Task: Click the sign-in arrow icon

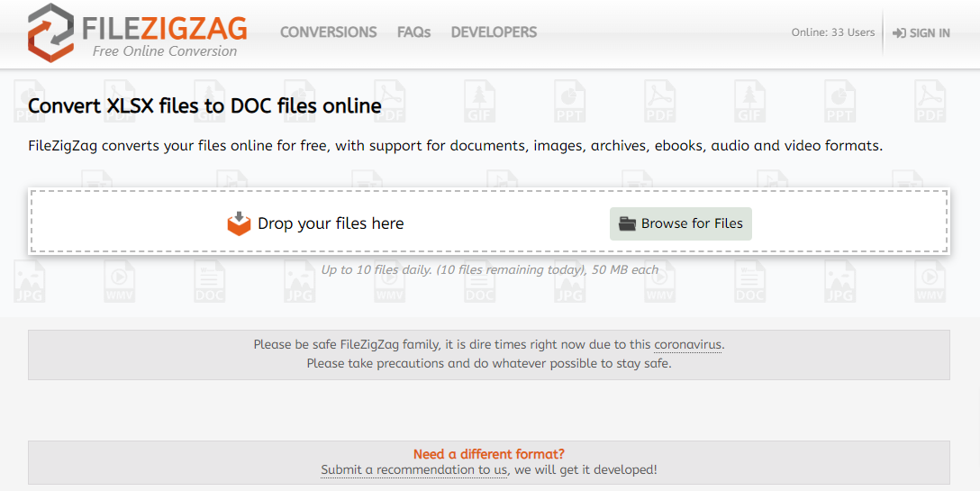Action: (899, 33)
